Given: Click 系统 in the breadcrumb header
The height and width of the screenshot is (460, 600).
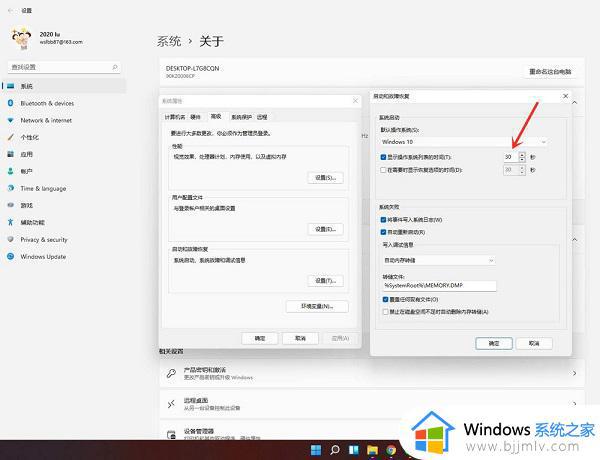Looking at the screenshot, I should pos(169,41).
